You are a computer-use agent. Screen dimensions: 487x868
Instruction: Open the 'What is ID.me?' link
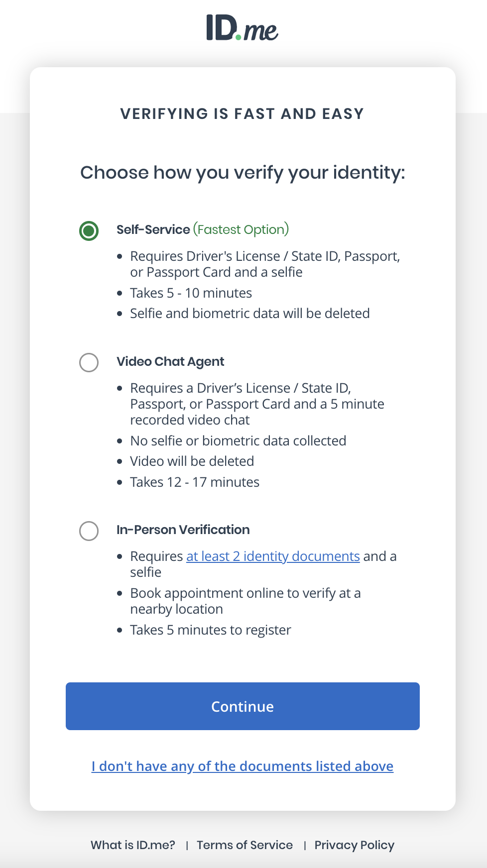click(x=132, y=845)
